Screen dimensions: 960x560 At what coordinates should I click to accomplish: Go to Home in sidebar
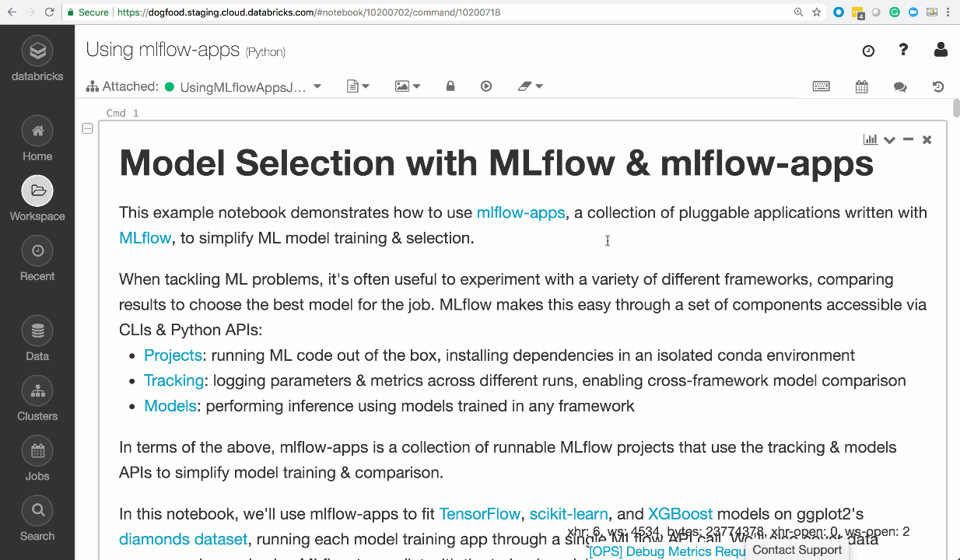(x=37, y=139)
